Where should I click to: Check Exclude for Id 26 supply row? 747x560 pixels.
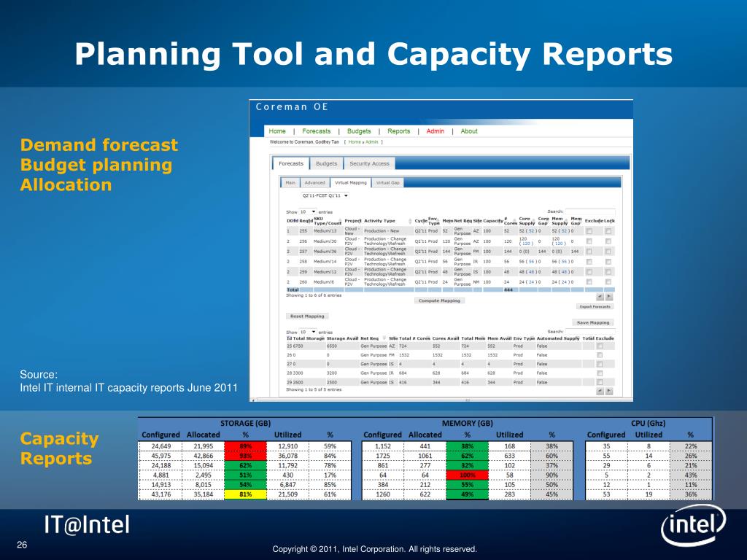click(600, 355)
